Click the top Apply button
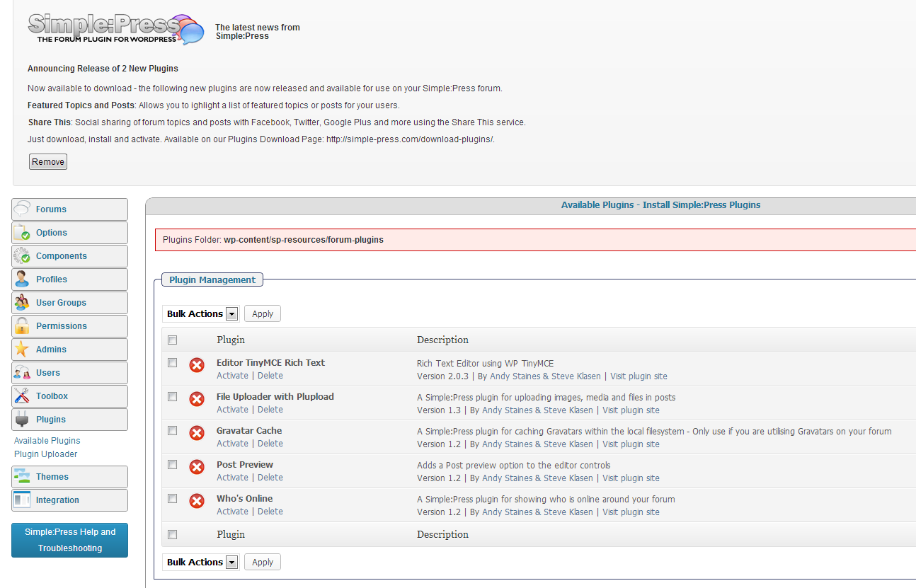 click(263, 313)
